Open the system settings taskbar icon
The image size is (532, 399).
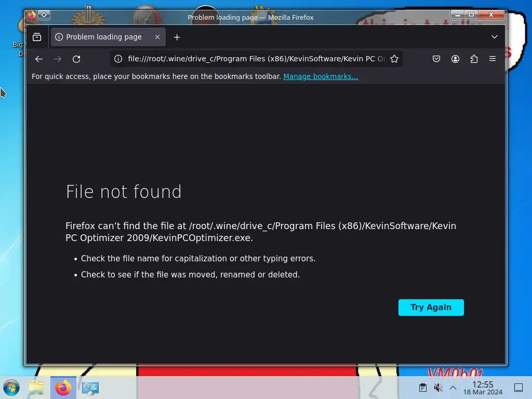(90, 388)
